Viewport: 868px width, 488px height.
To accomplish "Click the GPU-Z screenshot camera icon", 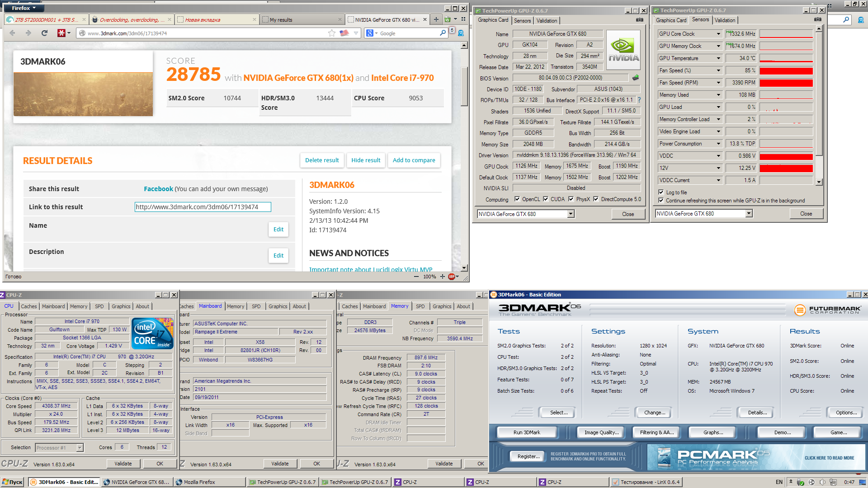I will click(639, 20).
